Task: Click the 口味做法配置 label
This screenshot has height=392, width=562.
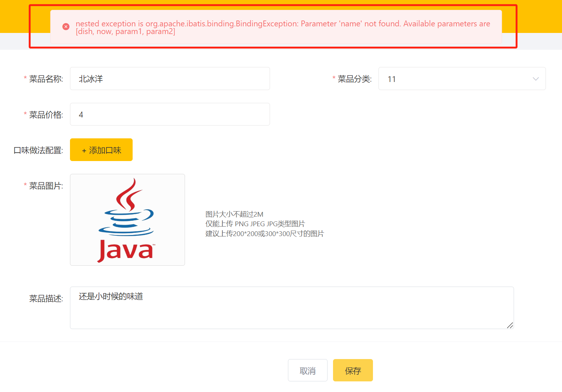Action: (x=38, y=150)
